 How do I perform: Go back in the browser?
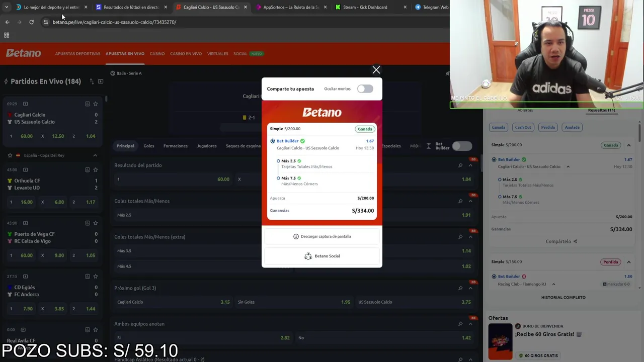click(7, 22)
